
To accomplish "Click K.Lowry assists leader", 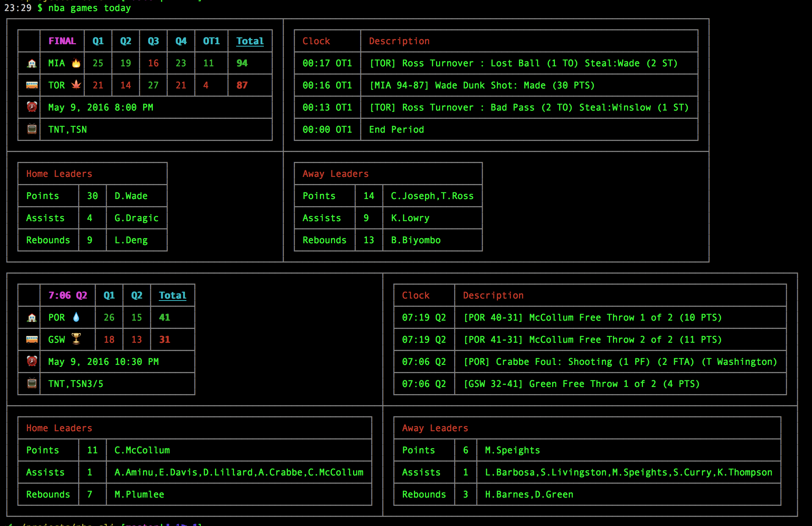I will click(410, 218).
